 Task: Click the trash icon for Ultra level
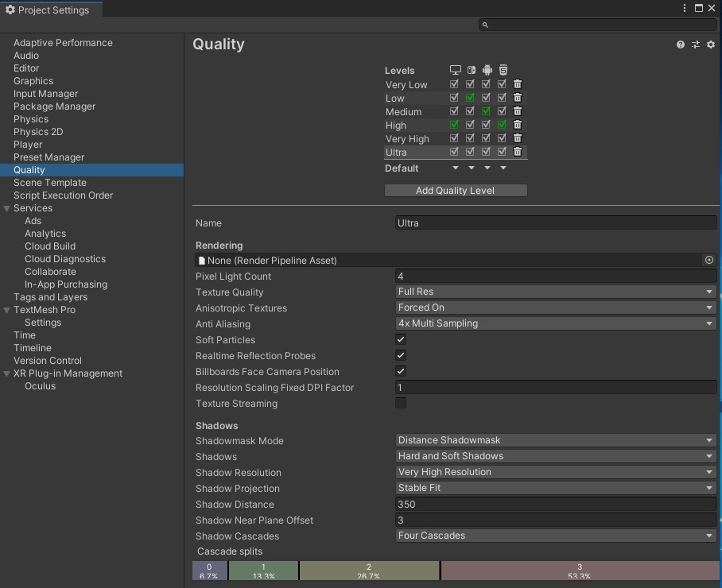click(518, 152)
